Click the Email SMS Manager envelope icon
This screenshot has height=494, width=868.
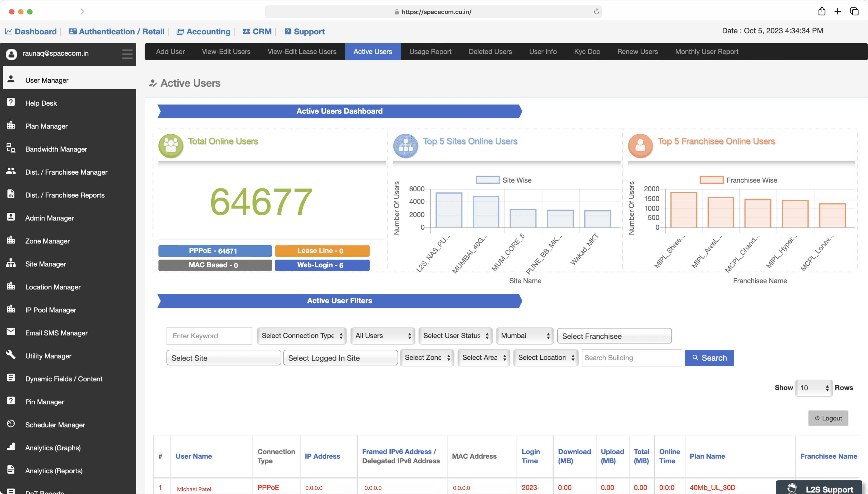11,332
